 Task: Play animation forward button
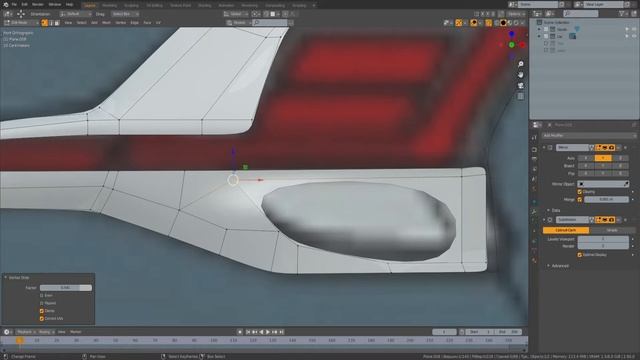point(268,332)
